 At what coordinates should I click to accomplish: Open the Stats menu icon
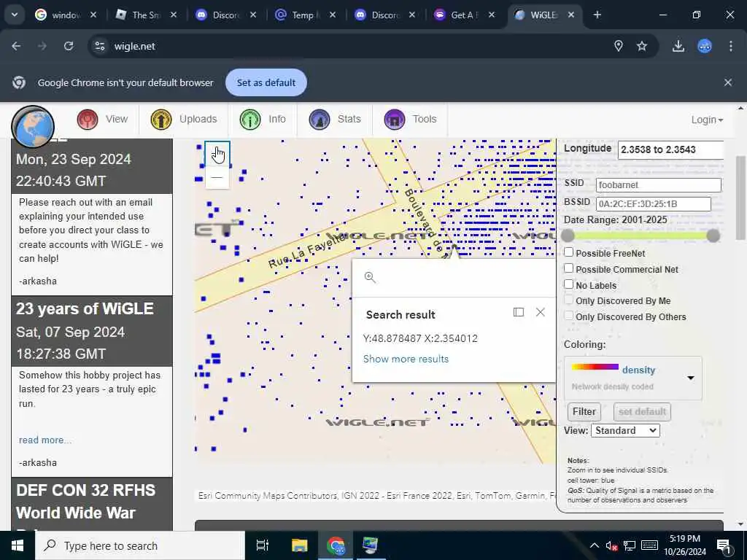pyautogui.click(x=320, y=119)
